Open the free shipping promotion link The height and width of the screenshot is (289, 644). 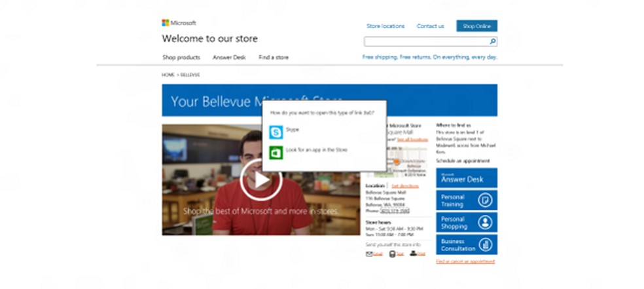pyautogui.click(x=429, y=57)
